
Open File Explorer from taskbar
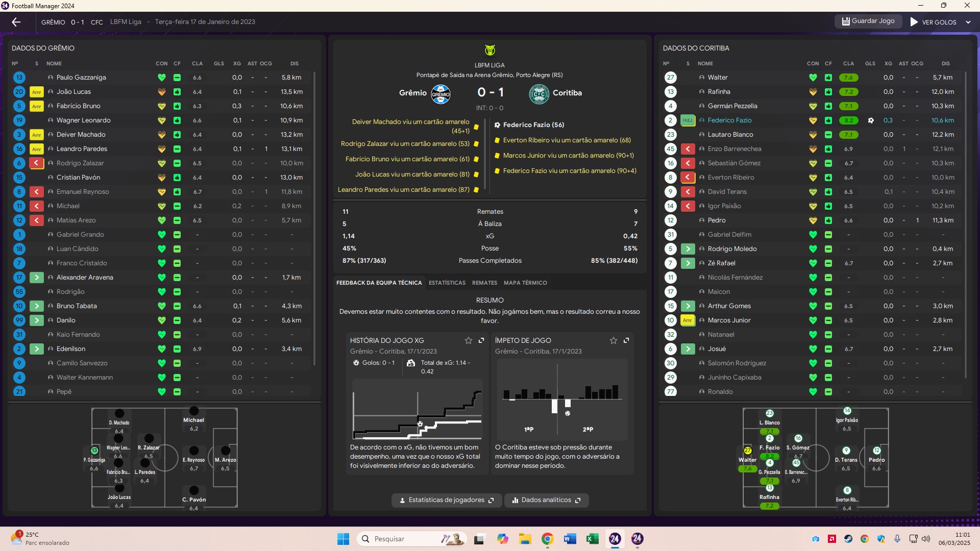pos(525,539)
